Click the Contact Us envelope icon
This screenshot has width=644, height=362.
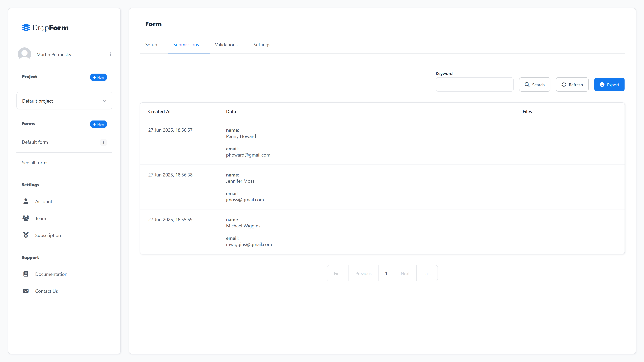[26, 291]
